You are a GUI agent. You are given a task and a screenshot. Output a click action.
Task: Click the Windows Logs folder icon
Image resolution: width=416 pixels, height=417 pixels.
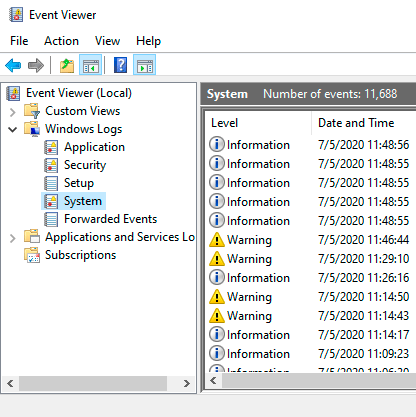click(32, 129)
